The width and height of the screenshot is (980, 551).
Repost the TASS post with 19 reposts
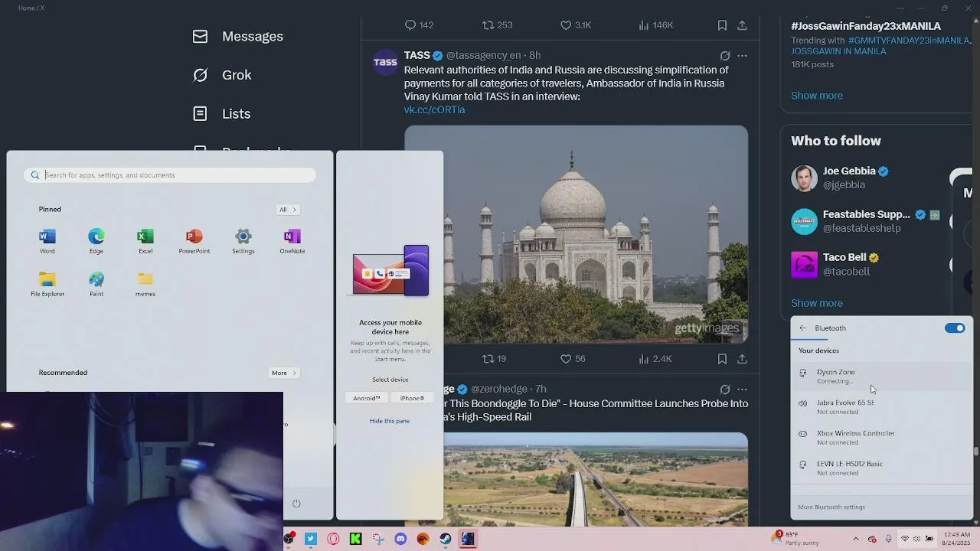494,358
